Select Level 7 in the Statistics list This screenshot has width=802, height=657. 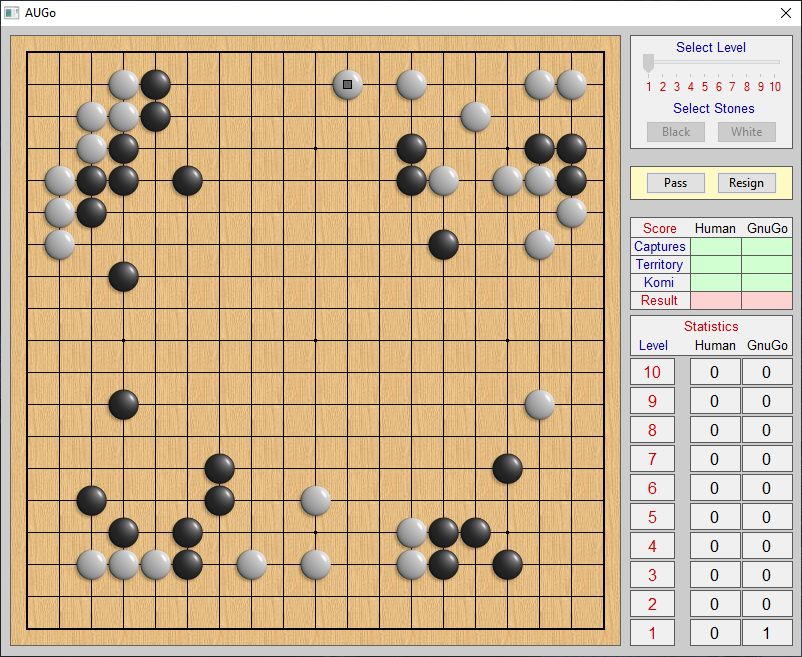tap(652, 459)
